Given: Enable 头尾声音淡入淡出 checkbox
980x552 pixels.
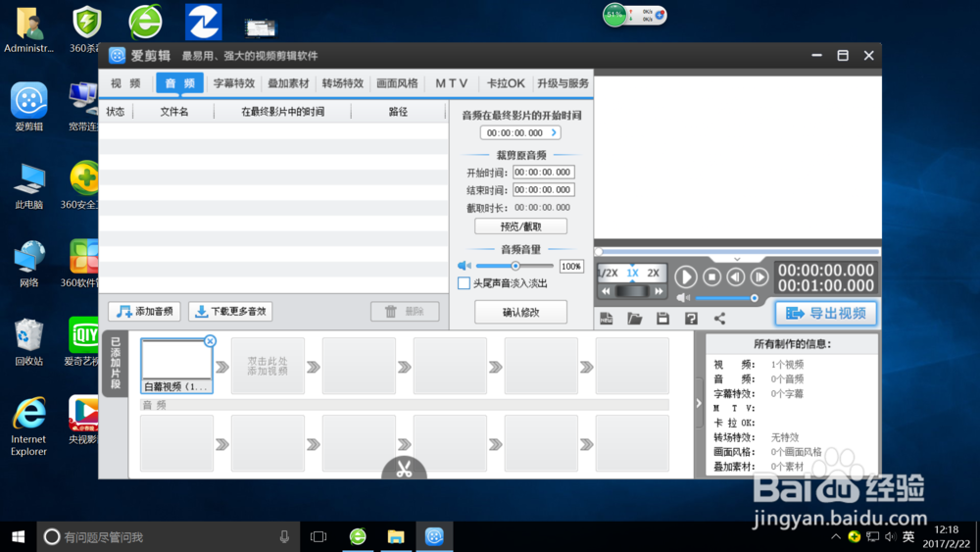Looking at the screenshot, I should (464, 283).
